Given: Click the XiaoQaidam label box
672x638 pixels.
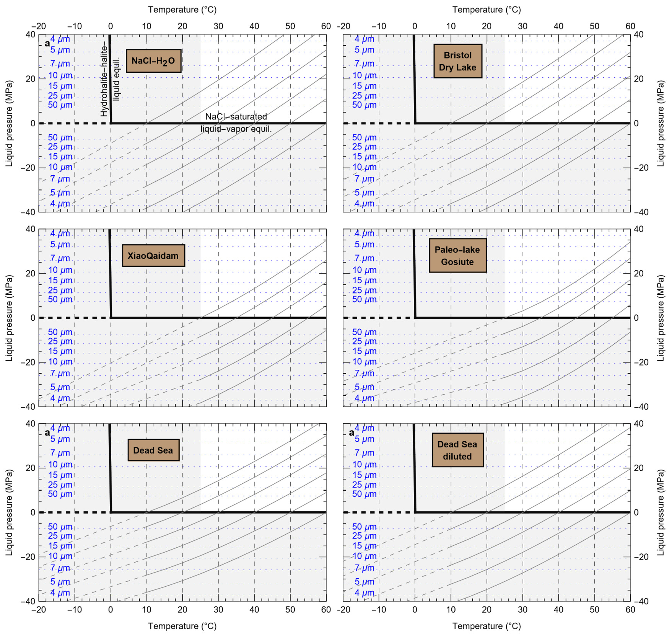Looking at the screenshot, I should tap(153, 256).
